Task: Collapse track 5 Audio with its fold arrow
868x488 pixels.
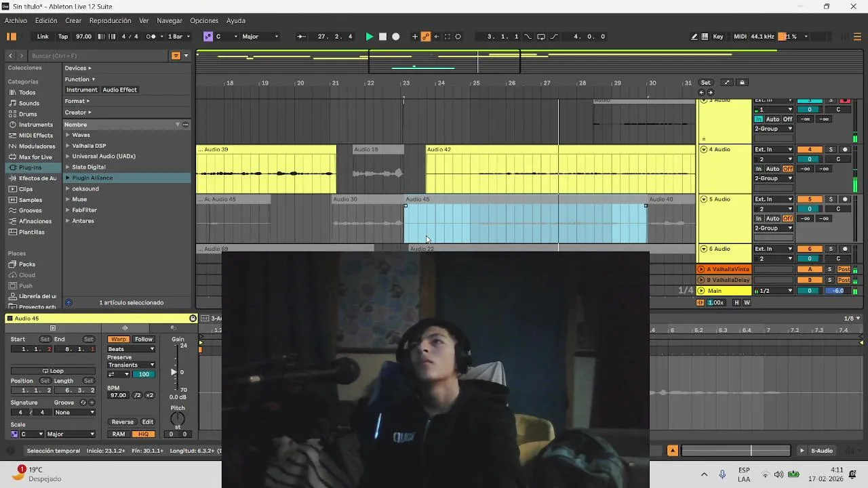Action: (703, 199)
